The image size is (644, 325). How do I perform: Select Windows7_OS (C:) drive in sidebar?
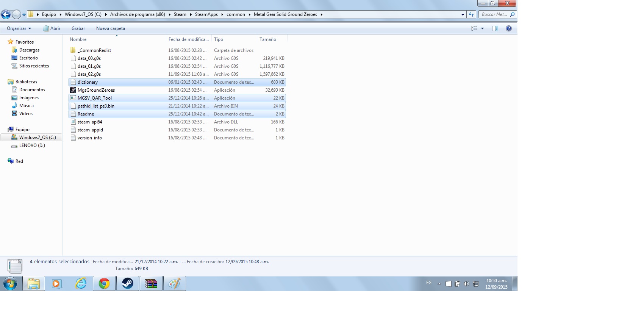[31, 137]
